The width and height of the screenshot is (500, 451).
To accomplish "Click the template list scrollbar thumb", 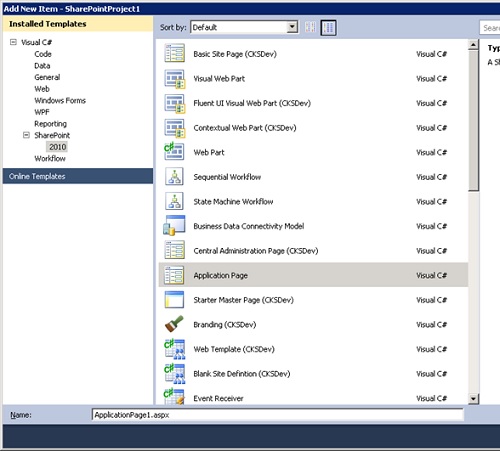I will 473,121.
